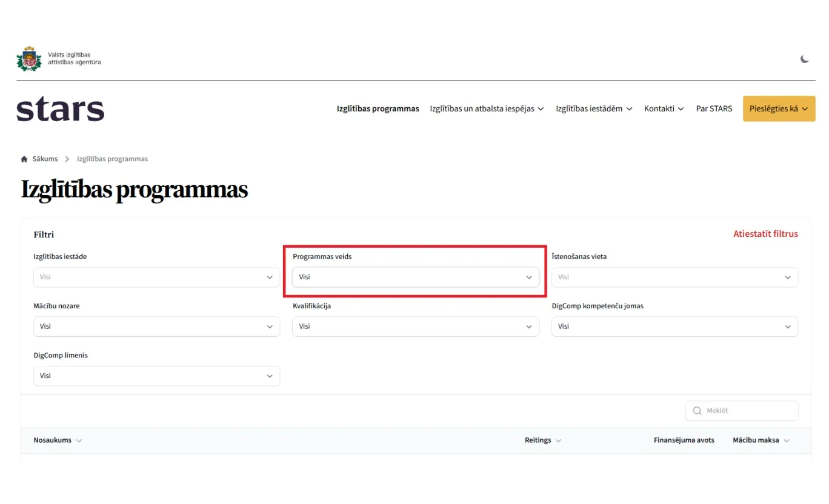
Task: Open the Mācību nozare dropdown
Action: point(156,327)
